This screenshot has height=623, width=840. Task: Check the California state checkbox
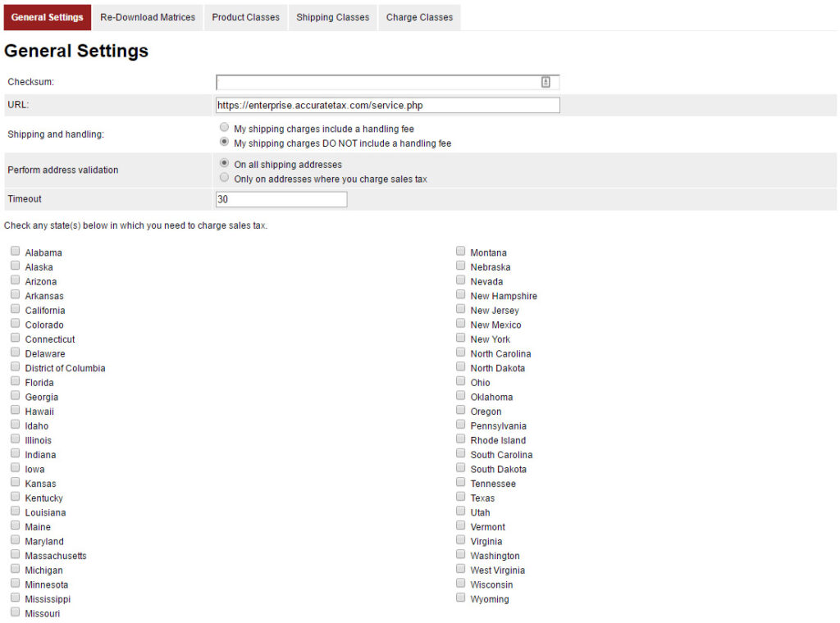15,308
